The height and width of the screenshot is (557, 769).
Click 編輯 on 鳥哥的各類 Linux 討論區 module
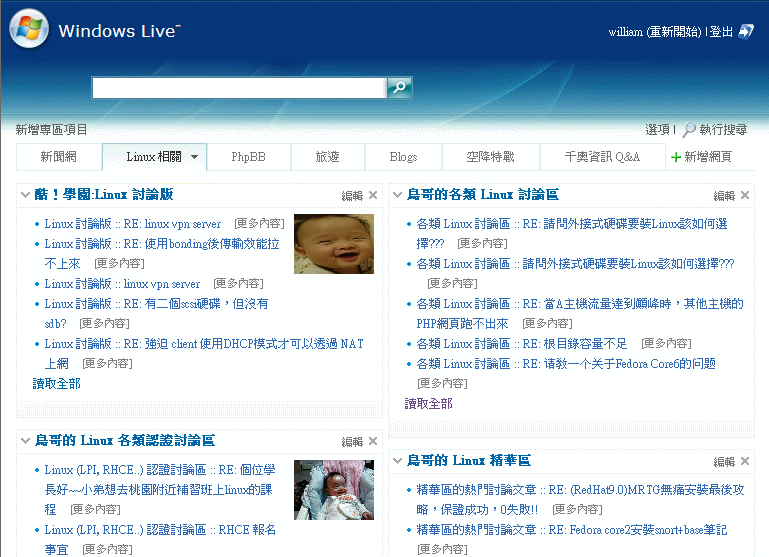coord(724,196)
